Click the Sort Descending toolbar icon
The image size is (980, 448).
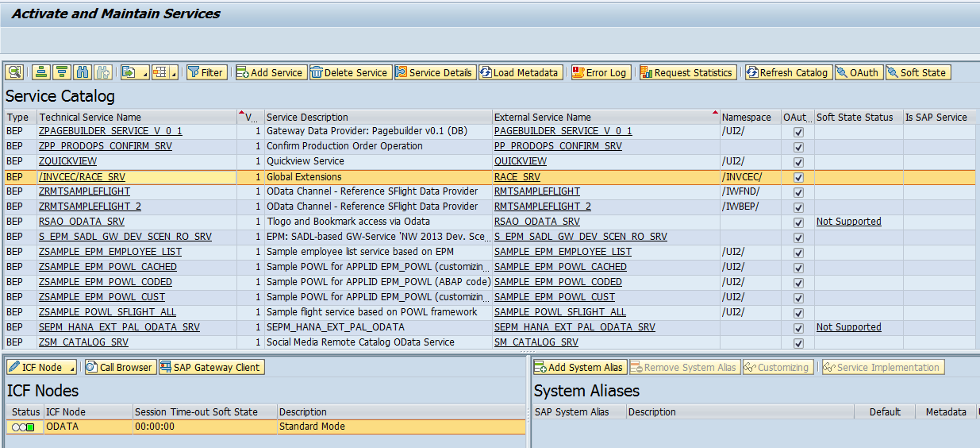click(61, 72)
